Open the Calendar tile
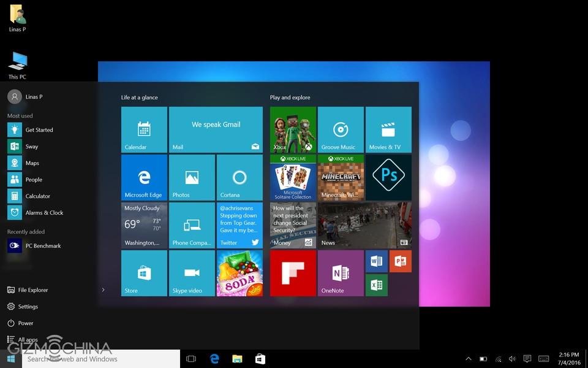 144,129
